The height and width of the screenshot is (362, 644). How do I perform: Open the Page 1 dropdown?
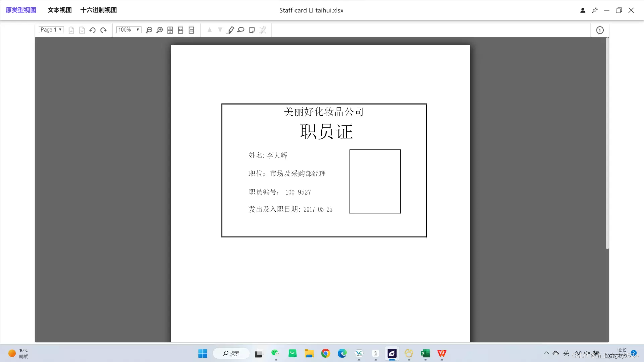(51, 30)
